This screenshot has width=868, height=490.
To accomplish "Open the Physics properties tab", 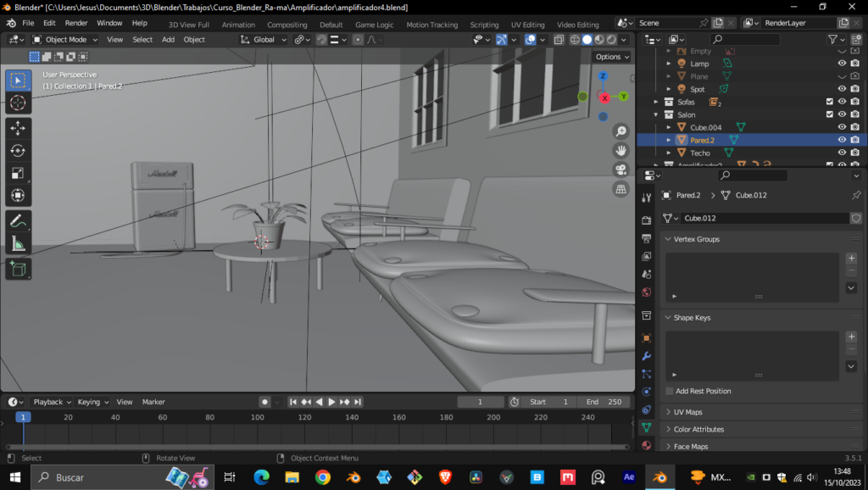I will click(646, 392).
